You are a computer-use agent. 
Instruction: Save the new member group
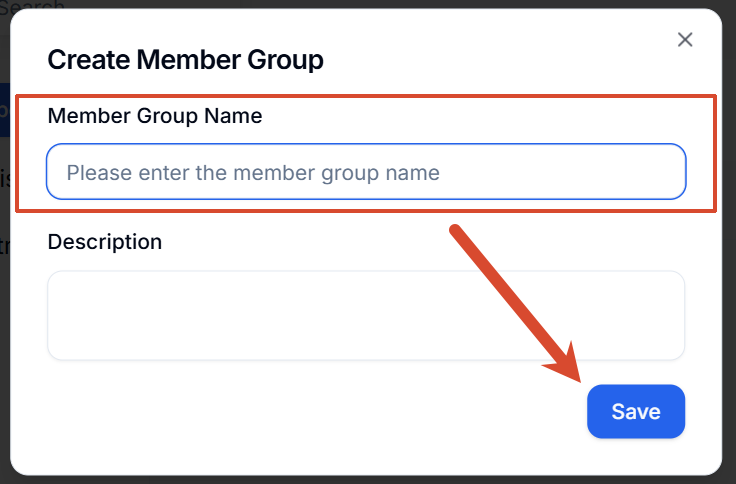tap(636, 412)
